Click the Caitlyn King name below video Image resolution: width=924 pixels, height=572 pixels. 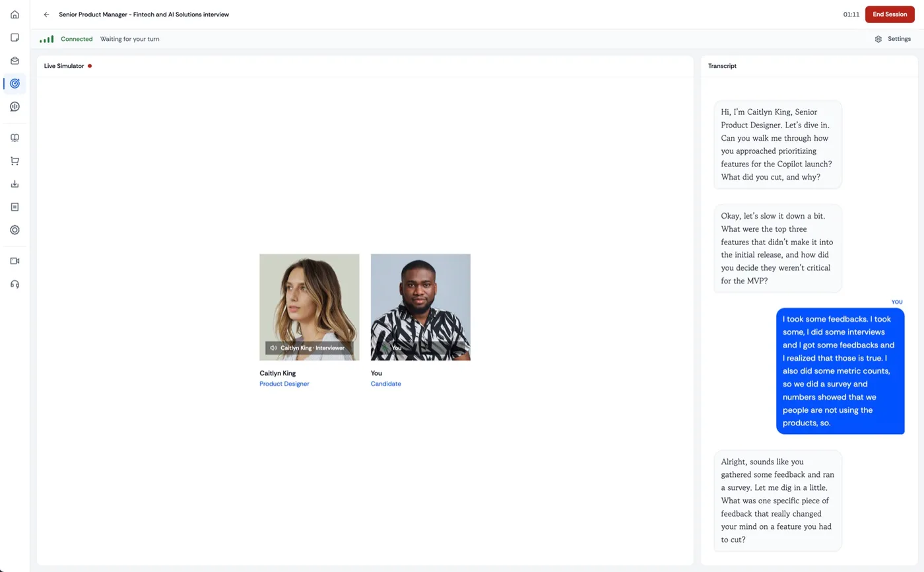pyautogui.click(x=277, y=373)
